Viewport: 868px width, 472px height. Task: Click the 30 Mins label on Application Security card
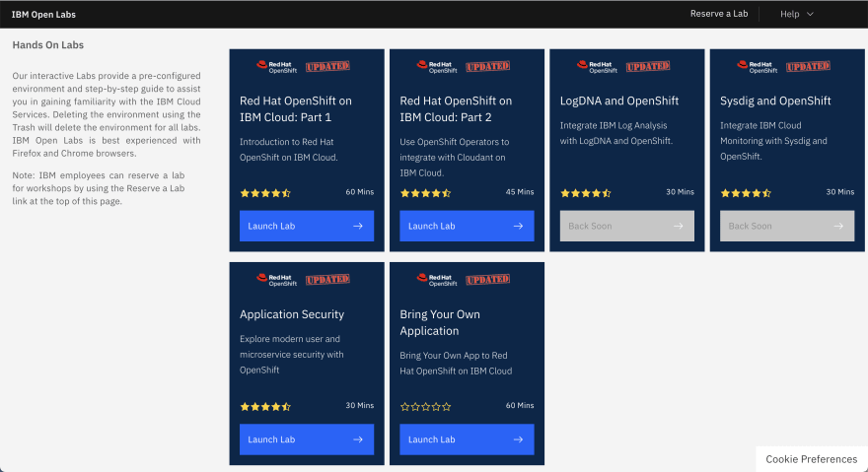point(360,406)
